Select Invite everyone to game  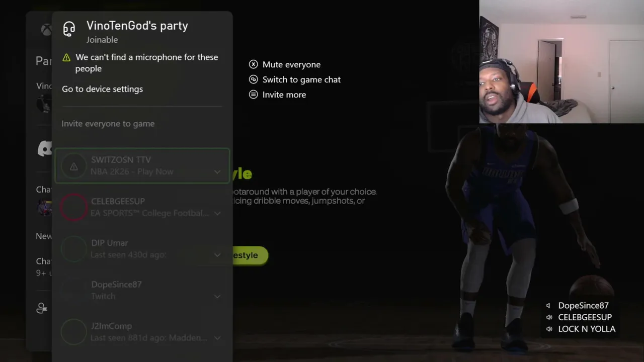pyautogui.click(x=108, y=124)
